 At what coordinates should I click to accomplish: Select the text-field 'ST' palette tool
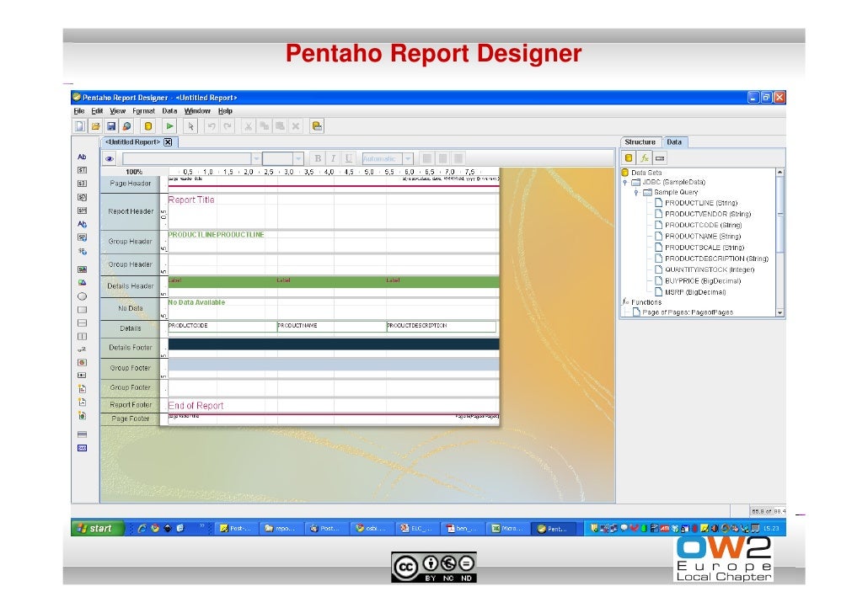(82, 170)
